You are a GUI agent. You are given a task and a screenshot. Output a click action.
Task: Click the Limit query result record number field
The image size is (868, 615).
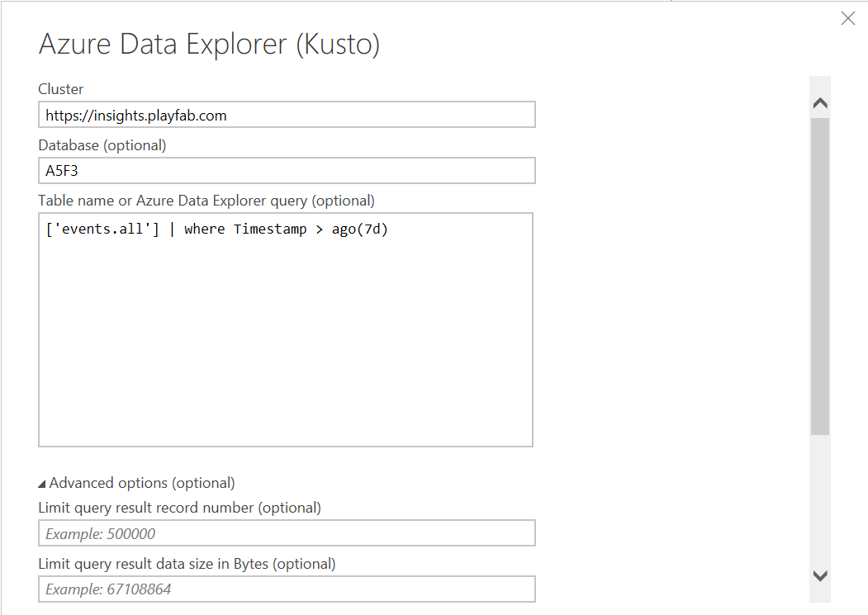[287, 533]
